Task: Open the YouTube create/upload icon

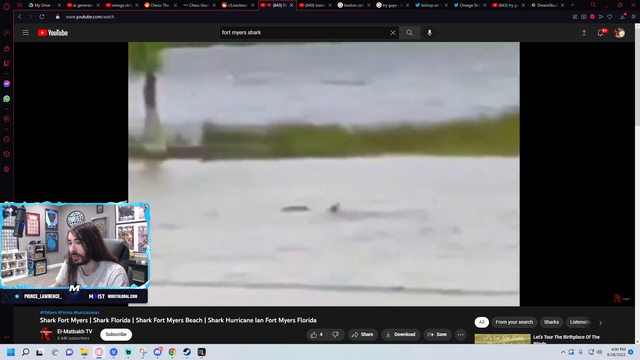Action: (584, 33)
